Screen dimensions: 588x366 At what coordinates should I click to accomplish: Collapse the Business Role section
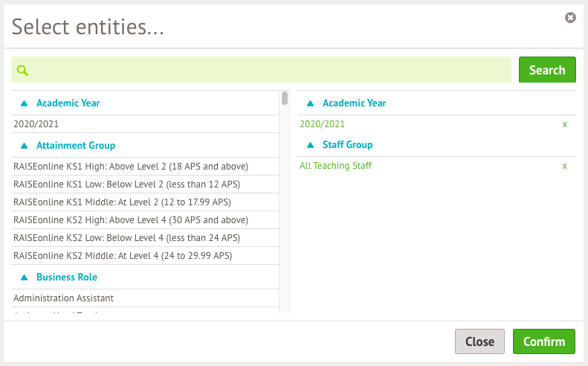point(25,277)
